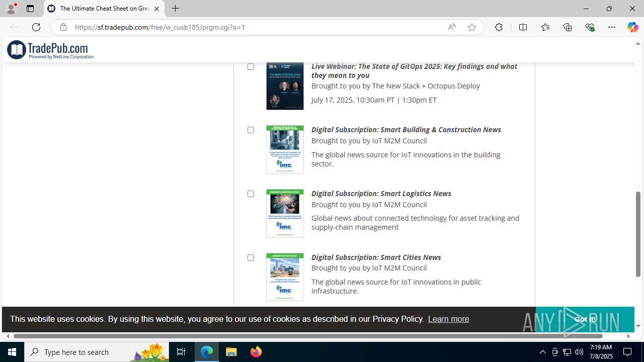
Task: Close the Ultimate Cheat Sheet tab
Action: tap(156, 9)
